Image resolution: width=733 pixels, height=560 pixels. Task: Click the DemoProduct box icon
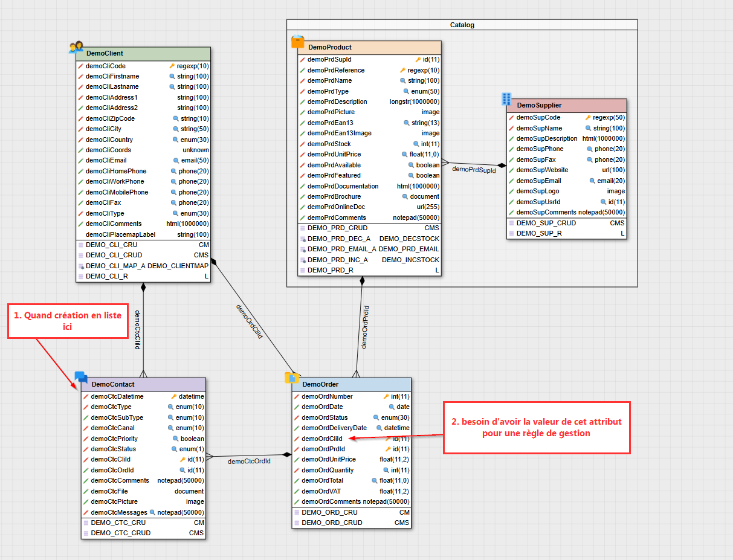click(x=297, y=42)
